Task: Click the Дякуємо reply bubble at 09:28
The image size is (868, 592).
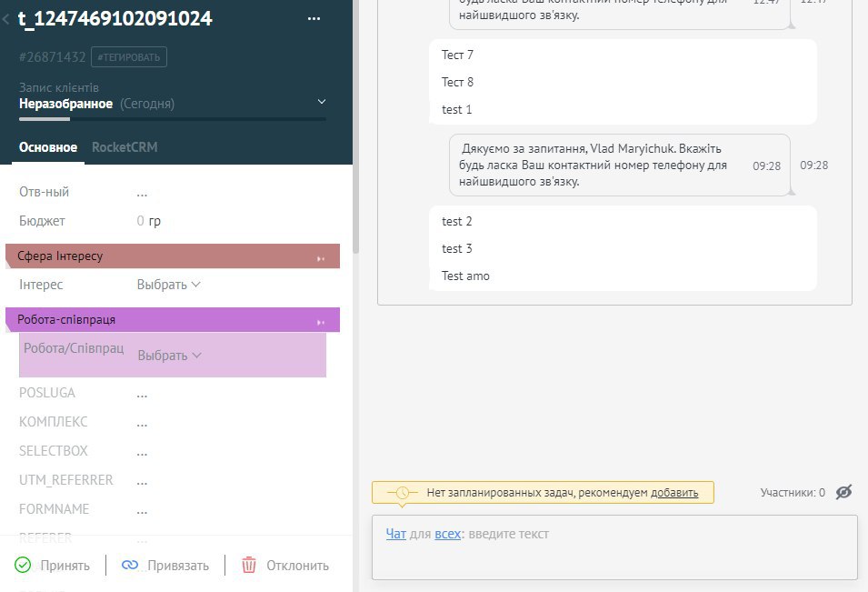Action: 620,165
